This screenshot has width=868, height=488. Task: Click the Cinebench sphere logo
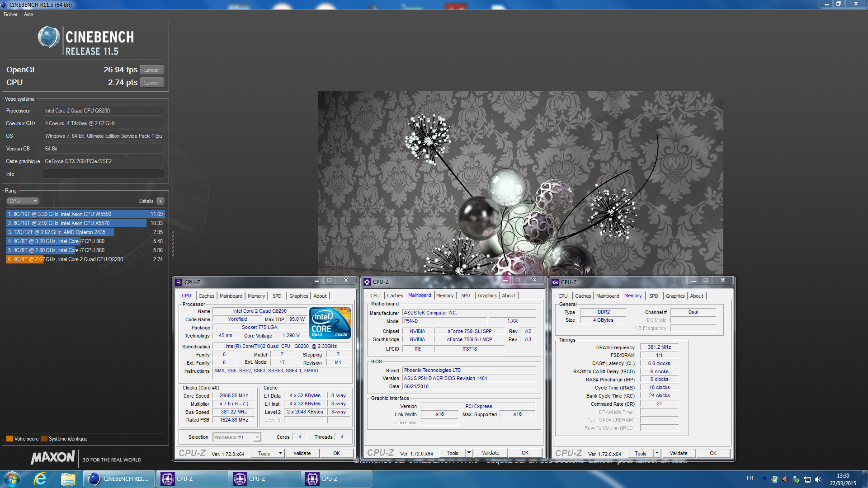(x=49, y=37)
